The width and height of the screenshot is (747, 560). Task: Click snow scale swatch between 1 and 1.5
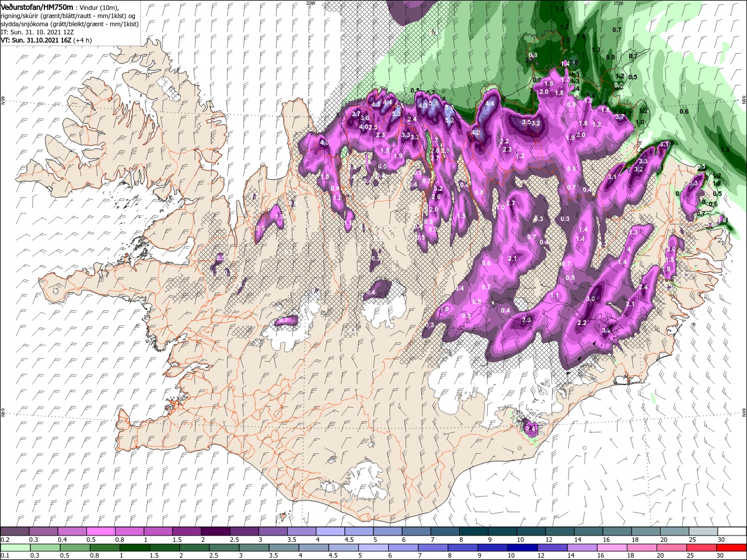tap(159, 531)
